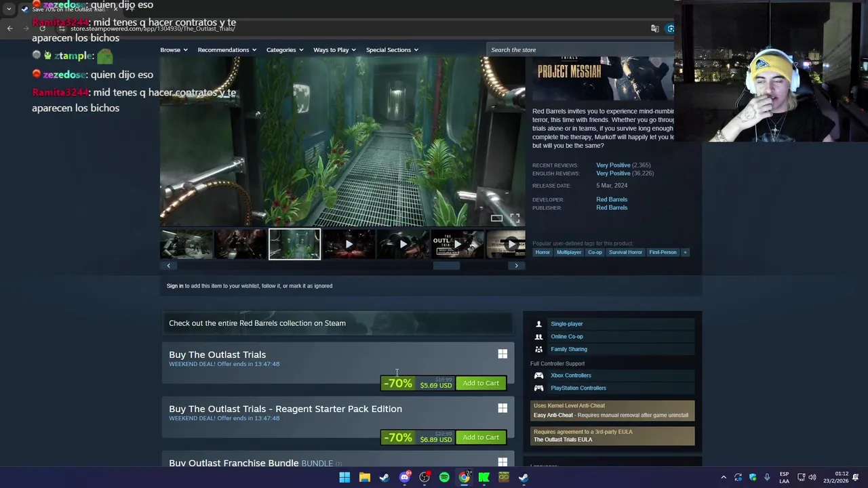
Task: Open the Windows Start menu
Action: click(344, 477)
